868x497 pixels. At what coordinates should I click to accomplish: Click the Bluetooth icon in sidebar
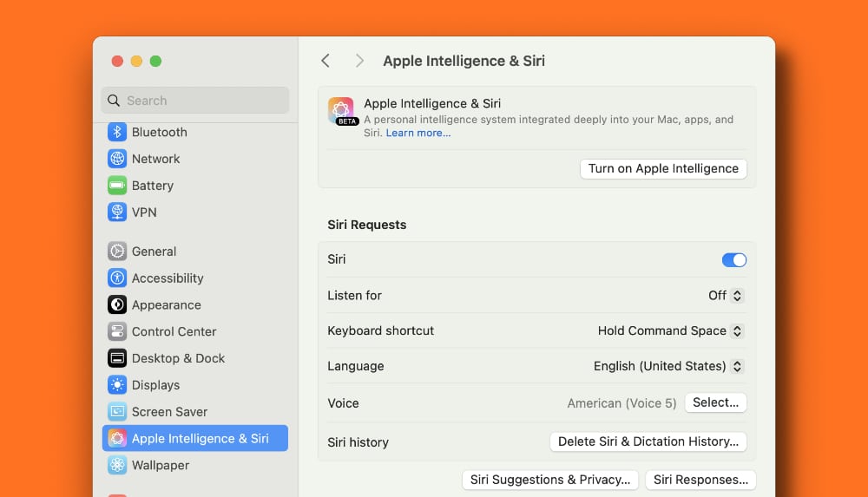pyautogui.click(x=117, y=133)
